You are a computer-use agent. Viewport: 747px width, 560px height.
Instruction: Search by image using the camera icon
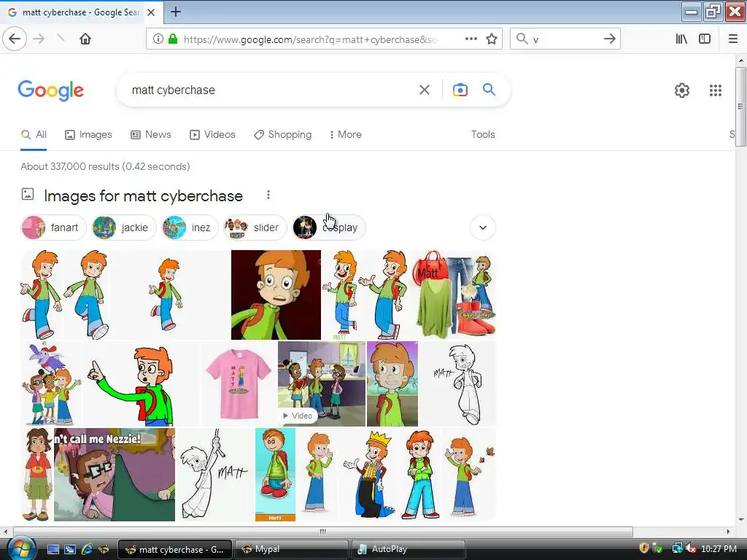coord(460,90)
